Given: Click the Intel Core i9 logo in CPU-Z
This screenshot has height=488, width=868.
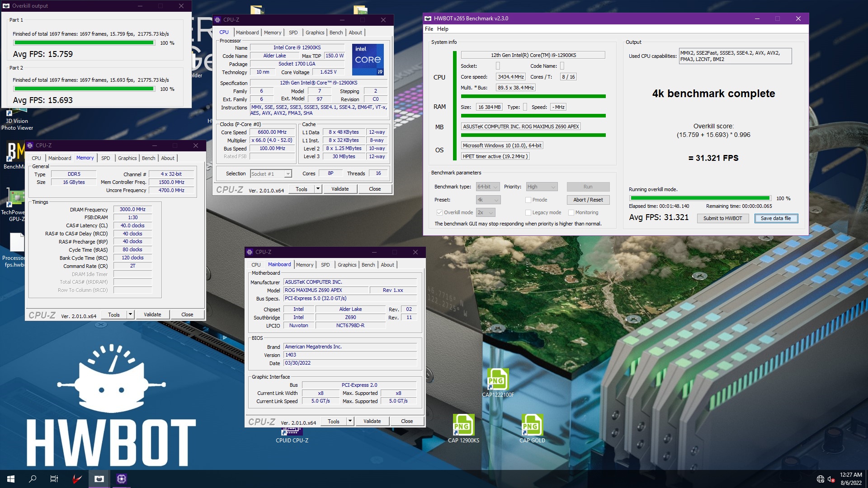Looking at the screenshot, I should click(368, 59).
